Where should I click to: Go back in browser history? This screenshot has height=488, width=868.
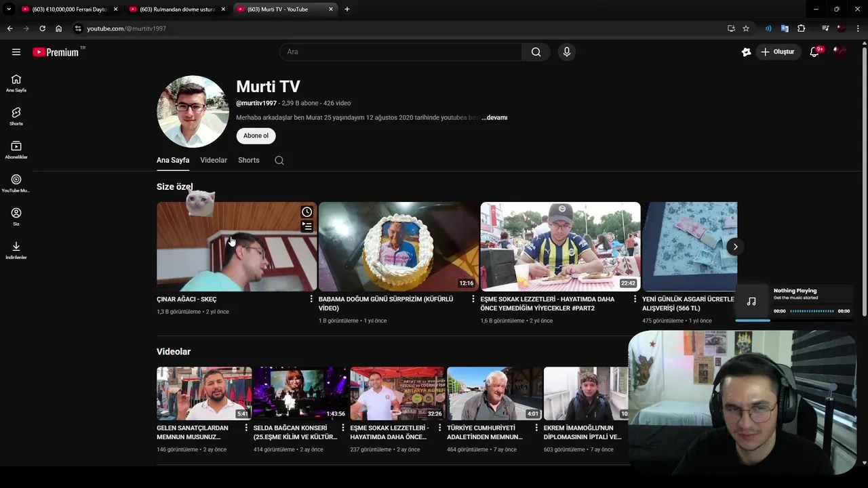click(x=9, y=28)
